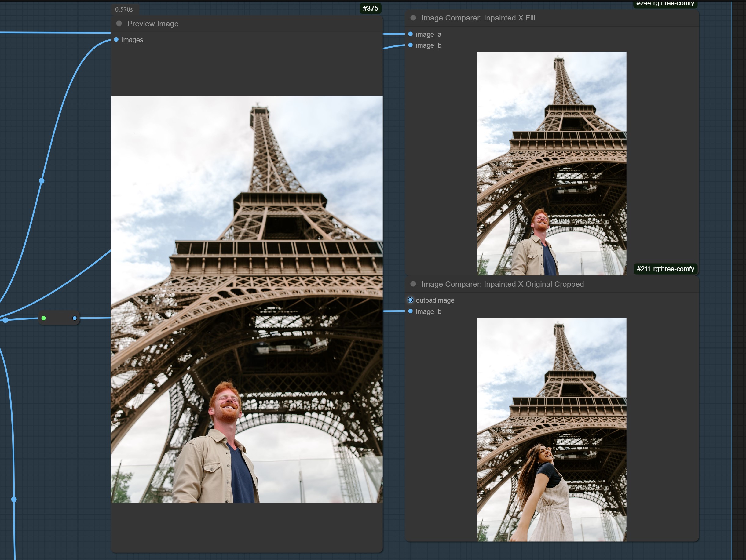Click the #375 node ID badge
Screen dimensions: 746x560
coord(370,9)
